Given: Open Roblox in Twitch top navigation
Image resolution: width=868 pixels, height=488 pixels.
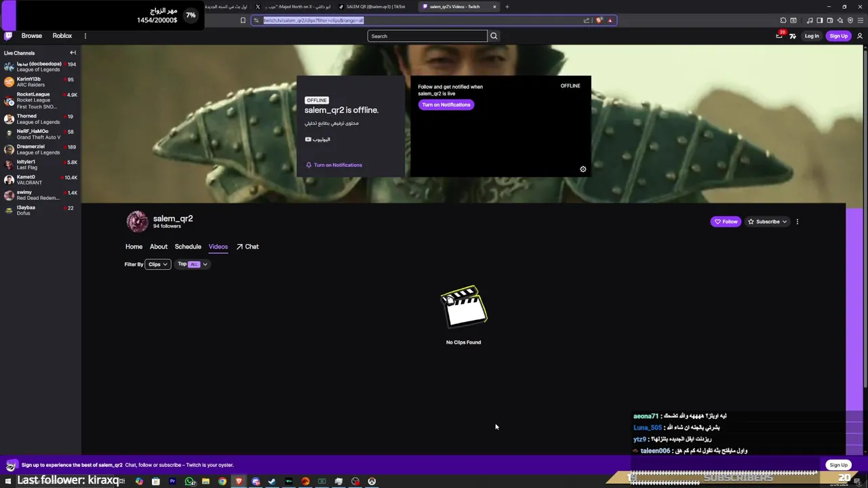Looking at the screenshot, I should (x=62, y=36).
